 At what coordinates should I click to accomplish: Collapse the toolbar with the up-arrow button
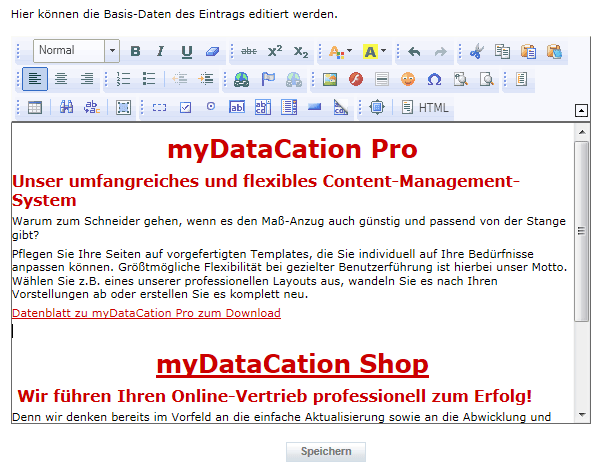[x=581, y=111]
